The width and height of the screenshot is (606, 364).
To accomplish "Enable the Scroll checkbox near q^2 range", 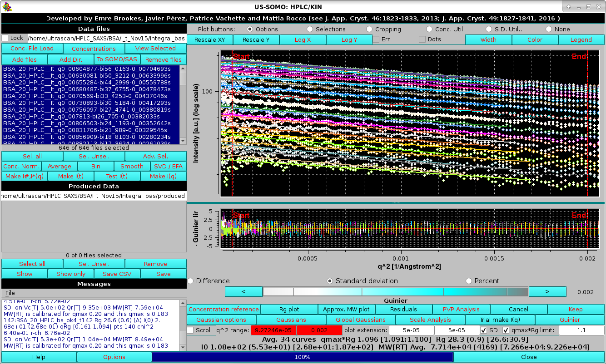I will coord(191,330).
